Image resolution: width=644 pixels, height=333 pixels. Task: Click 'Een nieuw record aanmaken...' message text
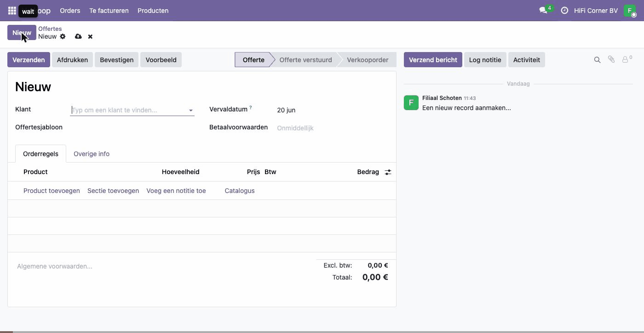466,108
